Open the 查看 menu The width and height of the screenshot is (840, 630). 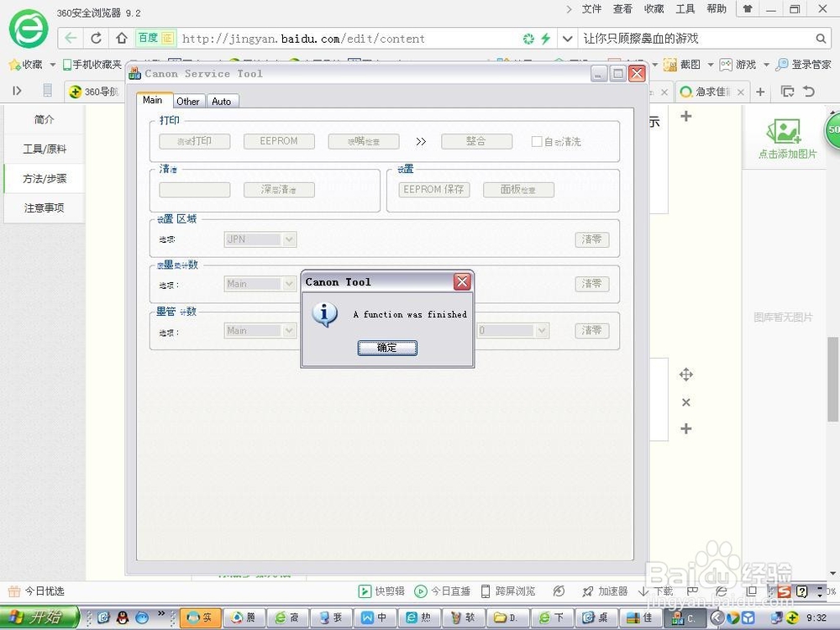pyautogui.click(x=622, y=9)
